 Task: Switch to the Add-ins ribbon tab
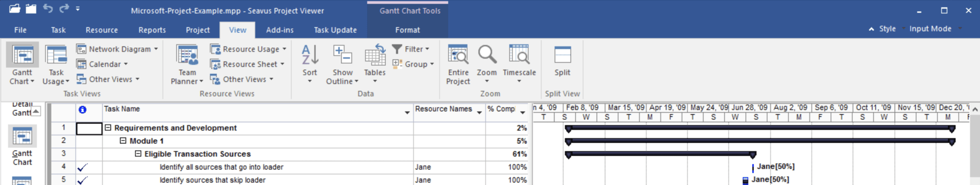[x=280, y=30]
